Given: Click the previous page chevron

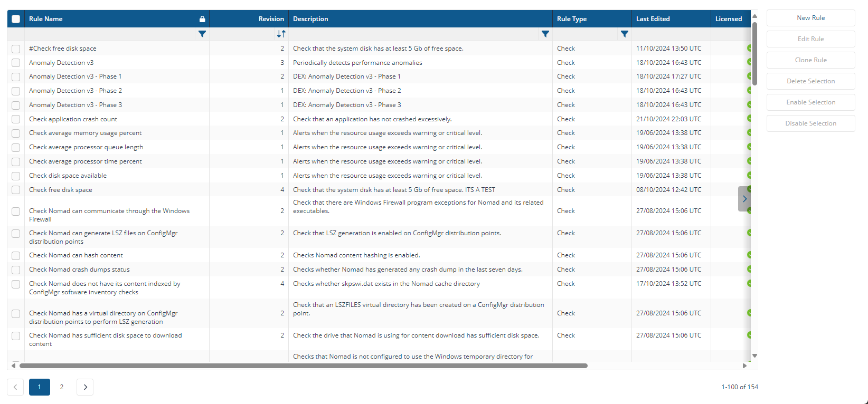Looking at the screenshot, I should click(15, 387).
